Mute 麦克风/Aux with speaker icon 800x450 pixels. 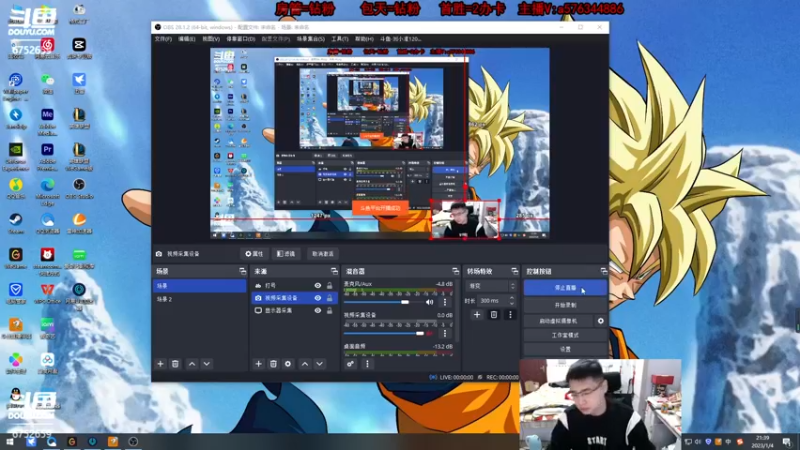pos(430,302)
